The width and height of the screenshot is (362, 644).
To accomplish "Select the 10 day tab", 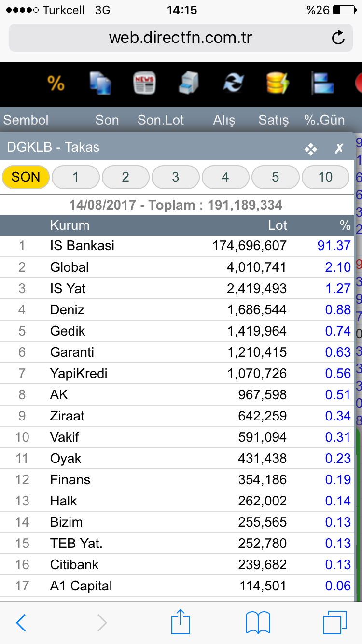I will (x=325, y=177).
